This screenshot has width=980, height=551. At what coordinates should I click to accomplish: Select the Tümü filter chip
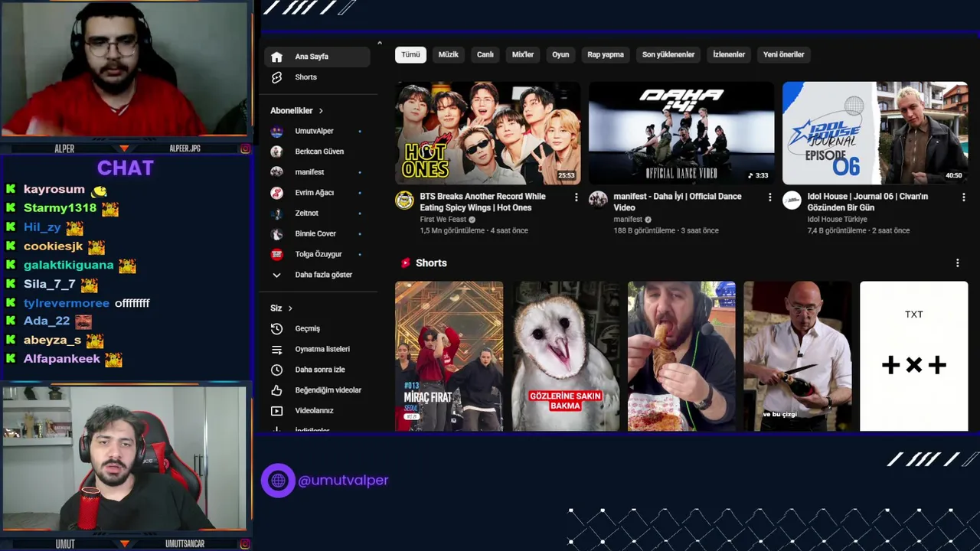410,54
